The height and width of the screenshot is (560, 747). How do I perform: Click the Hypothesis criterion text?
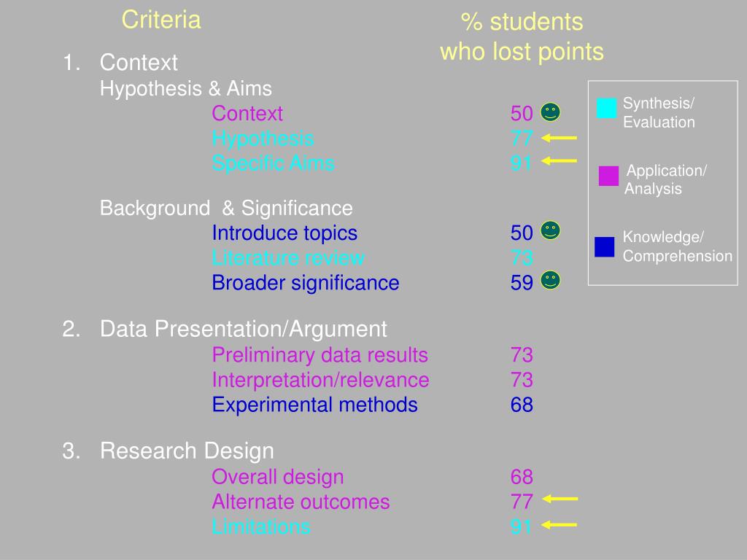pyautogui.click(x=263, y=139)
